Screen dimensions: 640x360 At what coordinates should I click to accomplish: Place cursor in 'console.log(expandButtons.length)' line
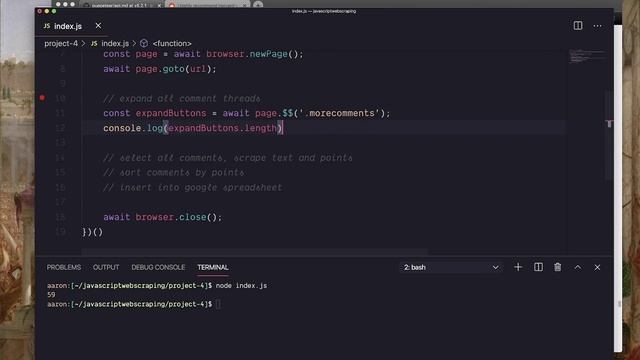click(x=193, y=128)
